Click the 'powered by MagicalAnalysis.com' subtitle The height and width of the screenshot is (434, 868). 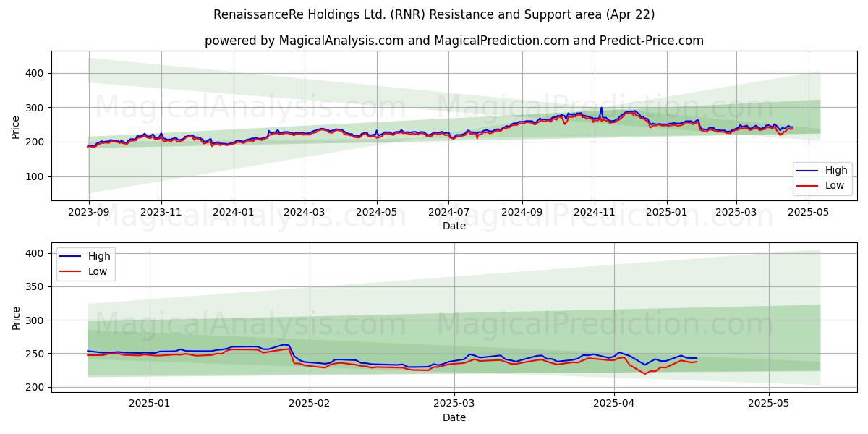[x=454, y=41]
